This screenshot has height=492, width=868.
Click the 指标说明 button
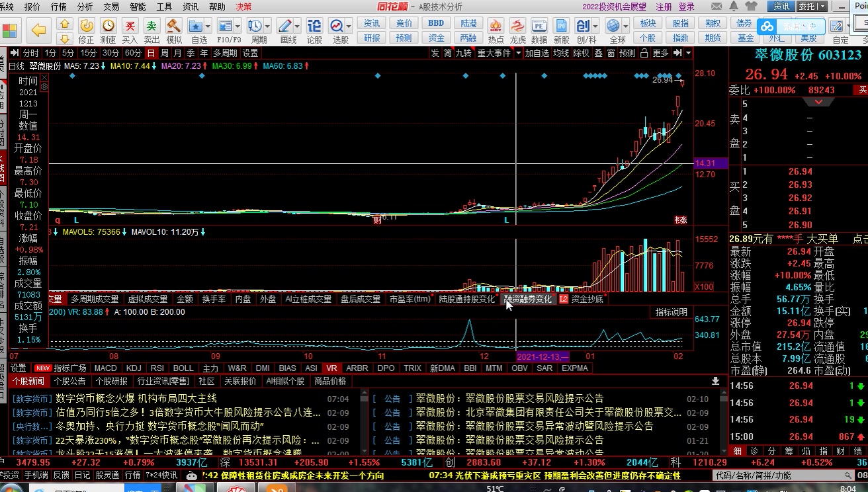point(671,312)
